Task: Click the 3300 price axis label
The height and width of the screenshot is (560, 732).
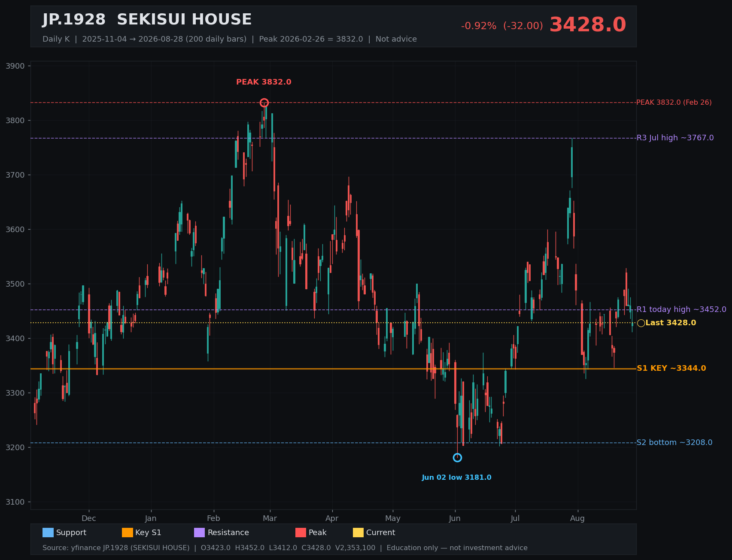Action: pos(15,393)
